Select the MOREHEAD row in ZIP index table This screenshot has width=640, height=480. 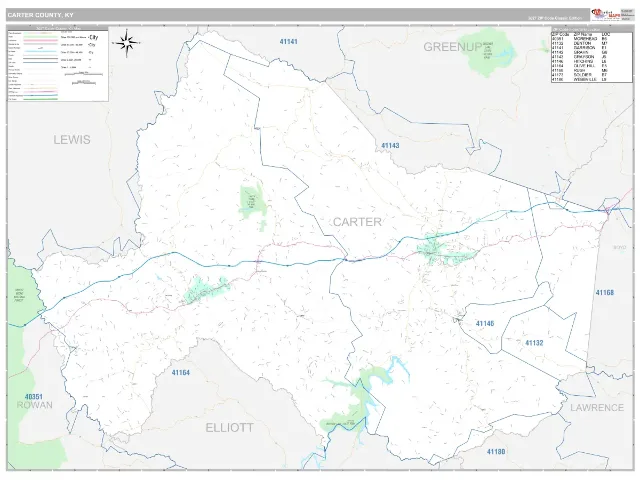(592, 39)
